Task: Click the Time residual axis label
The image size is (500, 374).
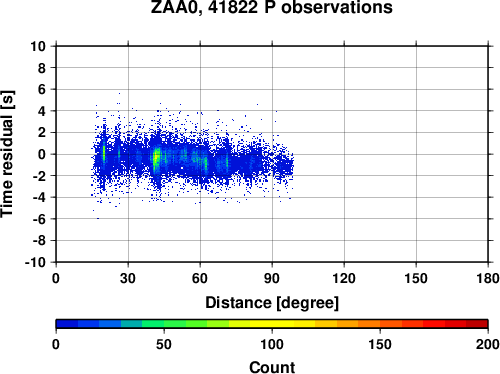Action: (x=8, y=154)
